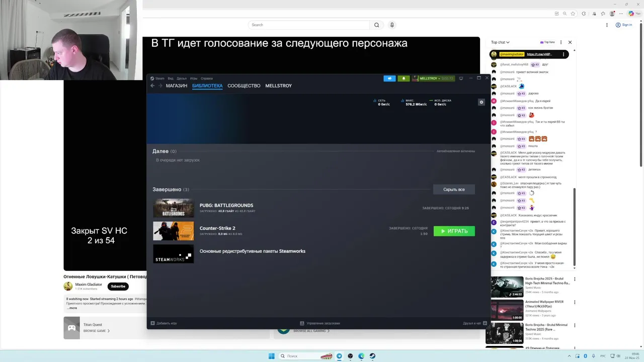This screenshot has height=362, width=644.
Task: Open the Сообщество tab
Action: pos(244,85)
